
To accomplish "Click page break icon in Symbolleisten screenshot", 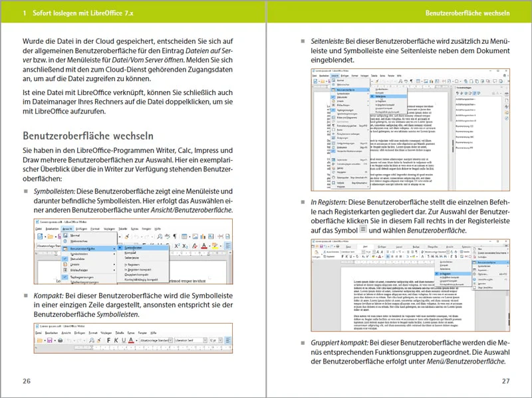I will click(220, 237).
